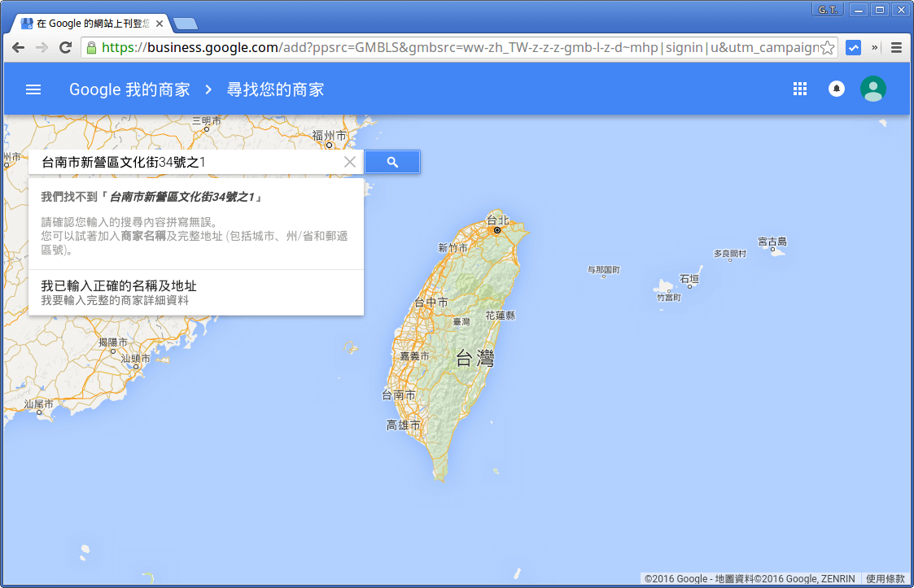Open the 使用條款 link
The image size is (914, 588).
(x=885, y=579)
